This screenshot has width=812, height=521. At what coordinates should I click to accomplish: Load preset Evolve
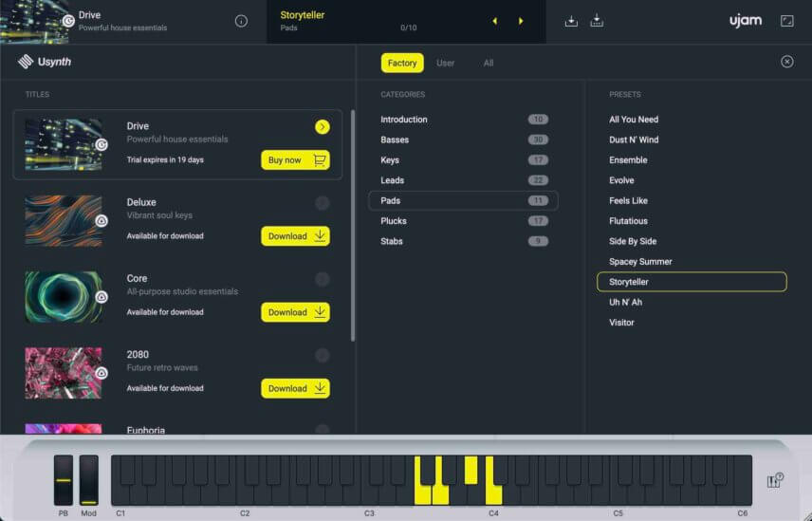coord(621,180)
